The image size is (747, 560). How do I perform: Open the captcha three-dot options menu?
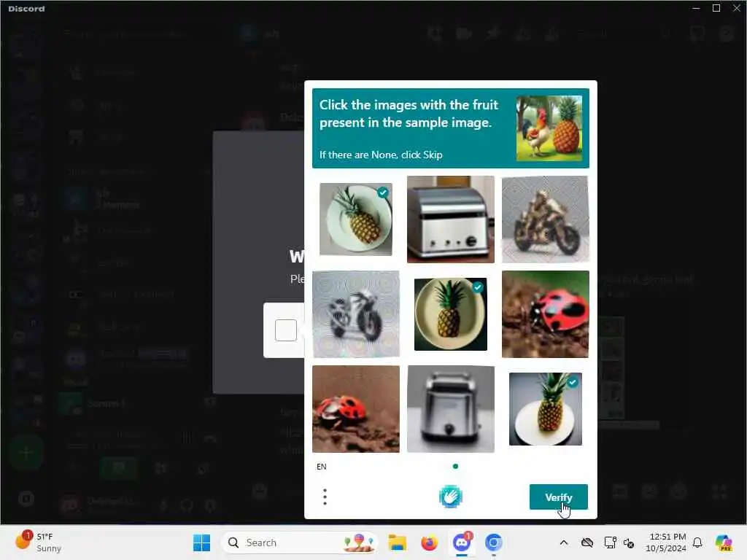coord(325,497)
